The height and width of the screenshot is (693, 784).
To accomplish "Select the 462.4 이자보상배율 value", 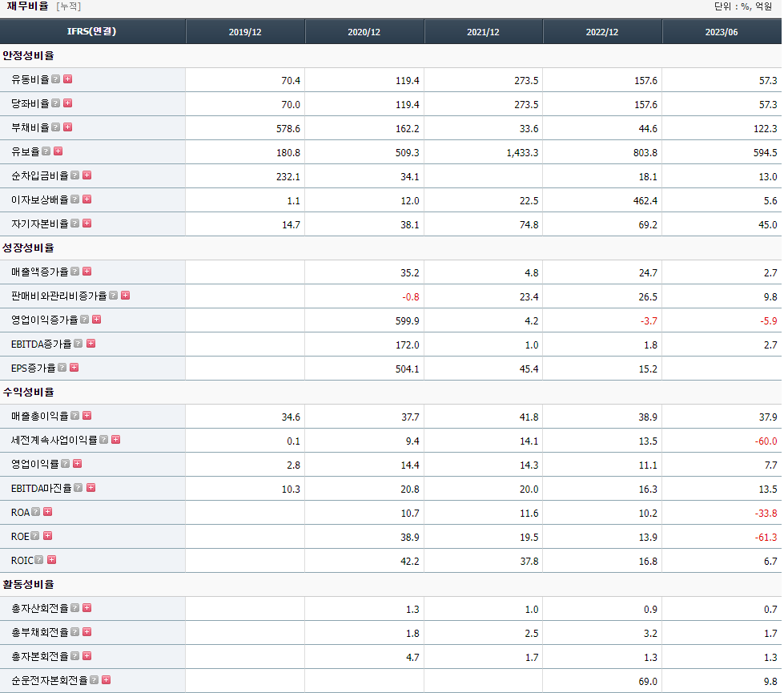I will (x=645, y=200).
